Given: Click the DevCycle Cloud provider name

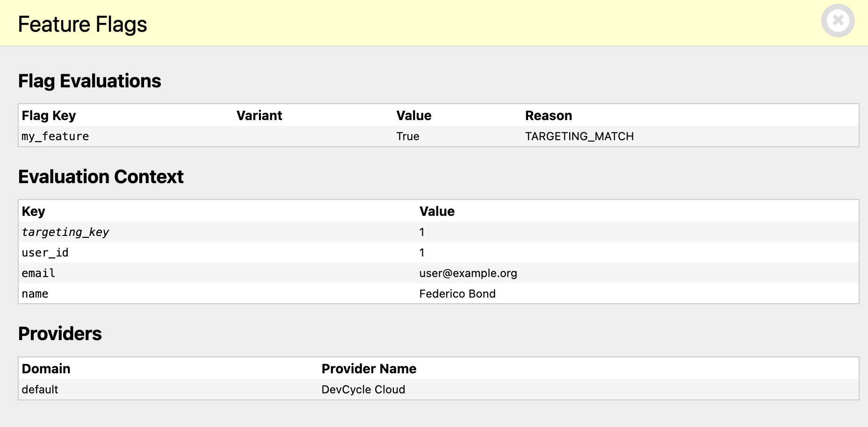Looking at the screenshot, I should point(363,389).
